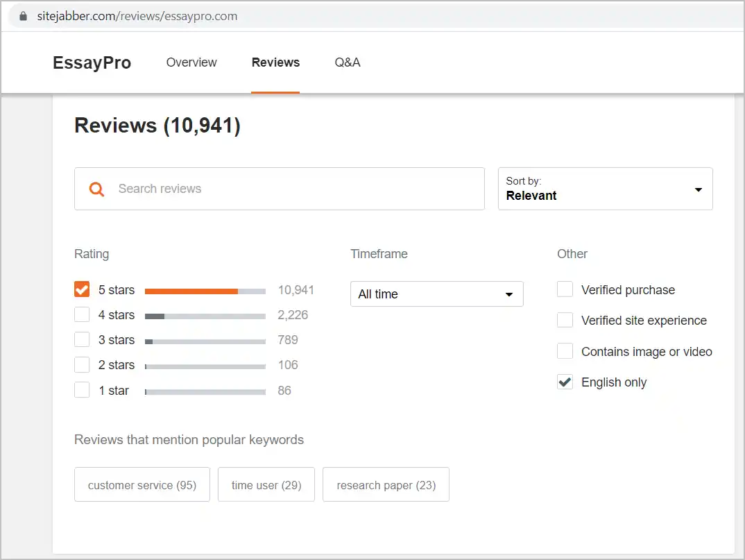Enable the Verified site experience filter

tap(565, 320)
